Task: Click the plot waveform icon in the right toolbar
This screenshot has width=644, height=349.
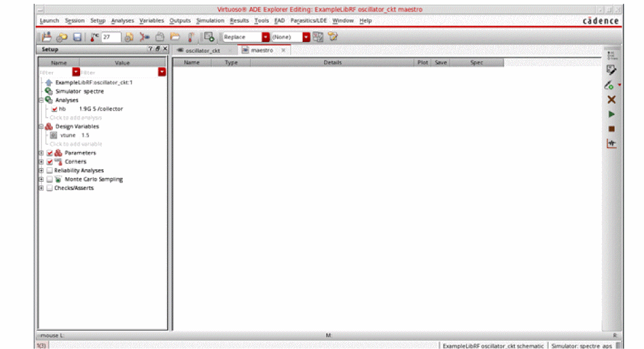Action: pos(612,143)
